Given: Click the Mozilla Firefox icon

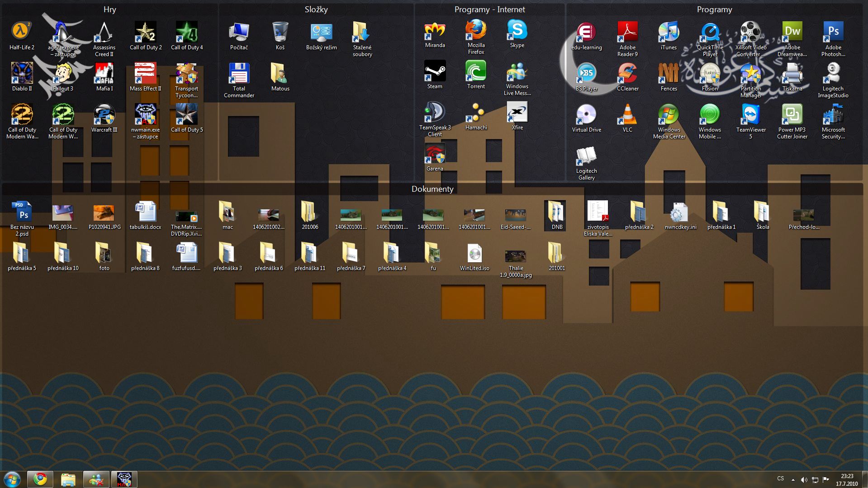Looking at the screenshot, I should point(476,31).
